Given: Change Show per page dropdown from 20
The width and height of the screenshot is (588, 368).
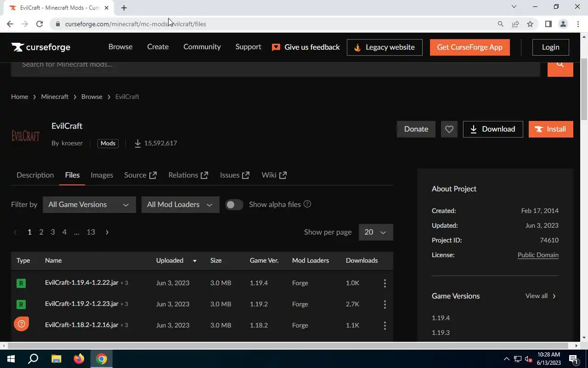Looking at the screenshot, I should tap(376, 232).
